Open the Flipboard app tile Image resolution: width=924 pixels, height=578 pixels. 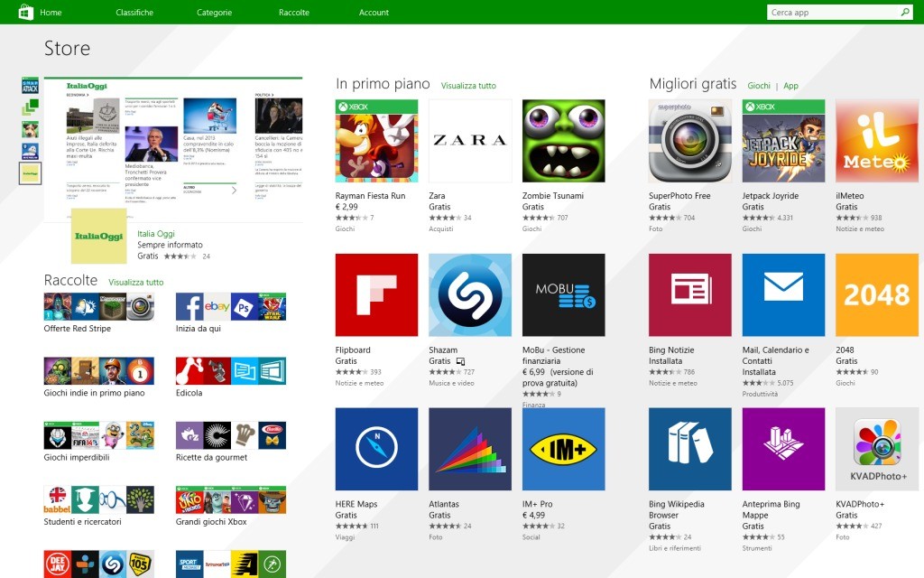point(376,294)
